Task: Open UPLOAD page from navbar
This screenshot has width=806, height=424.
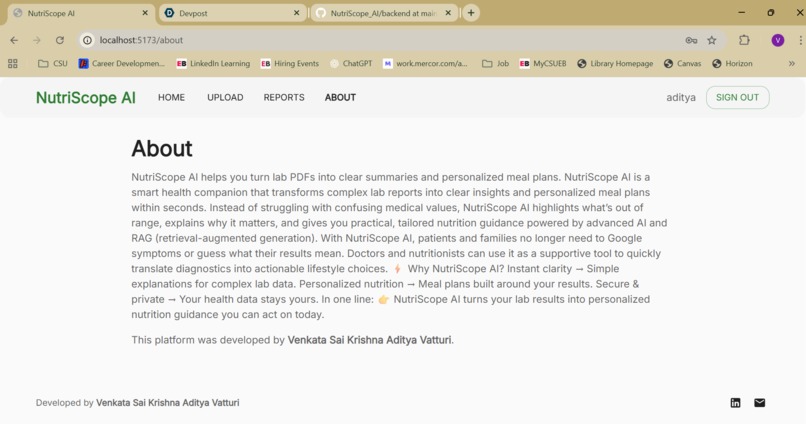Action: (x=225, y=98)
